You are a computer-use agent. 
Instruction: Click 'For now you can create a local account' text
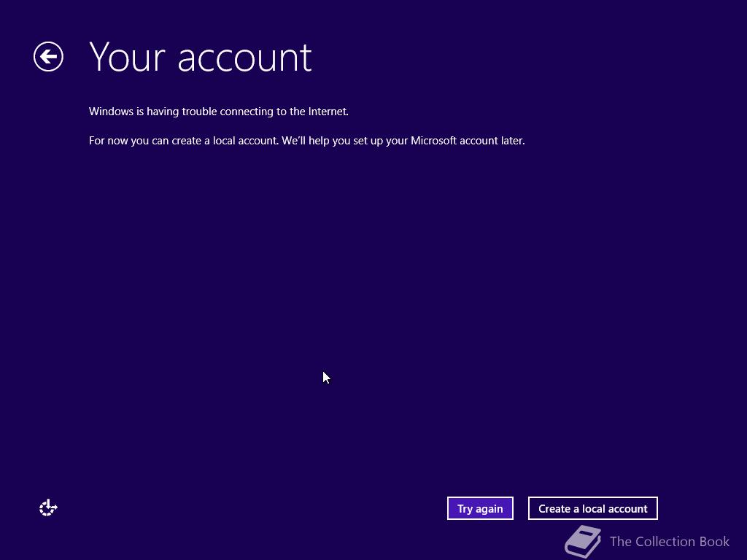[x=307, y=141]
